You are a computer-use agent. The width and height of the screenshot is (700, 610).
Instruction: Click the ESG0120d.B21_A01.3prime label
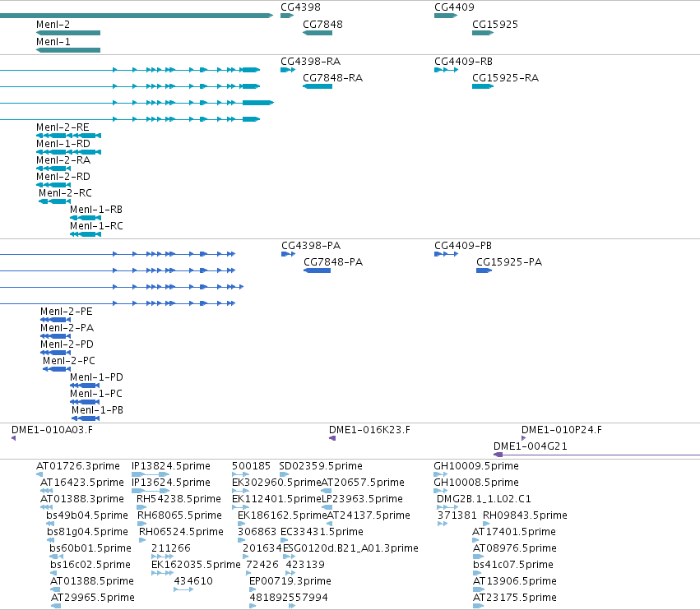pos(351,548)
